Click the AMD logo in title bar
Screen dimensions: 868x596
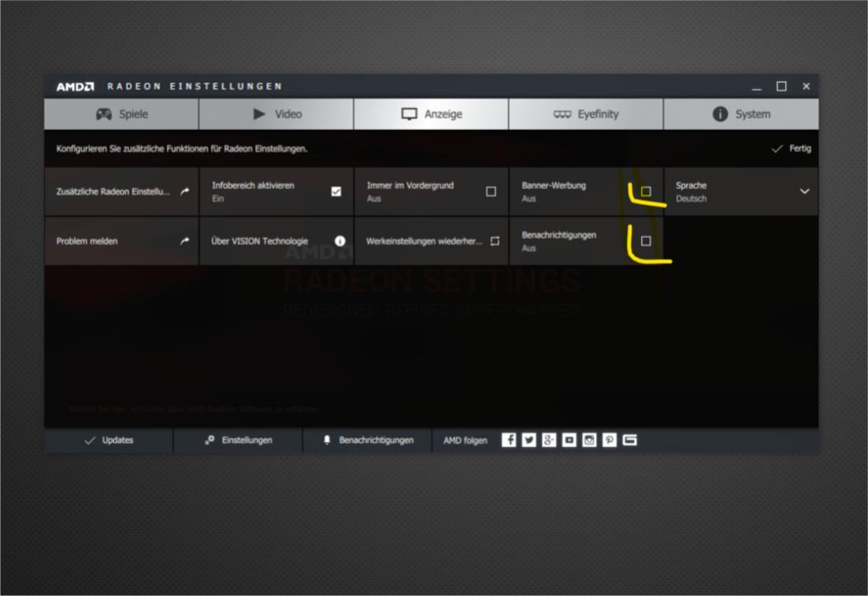[x=75, y=87]
